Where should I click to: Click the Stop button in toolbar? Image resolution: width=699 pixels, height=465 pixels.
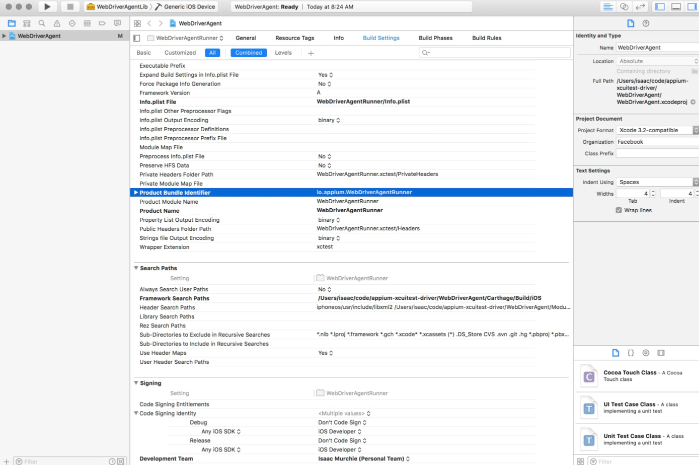click(70, 6)
